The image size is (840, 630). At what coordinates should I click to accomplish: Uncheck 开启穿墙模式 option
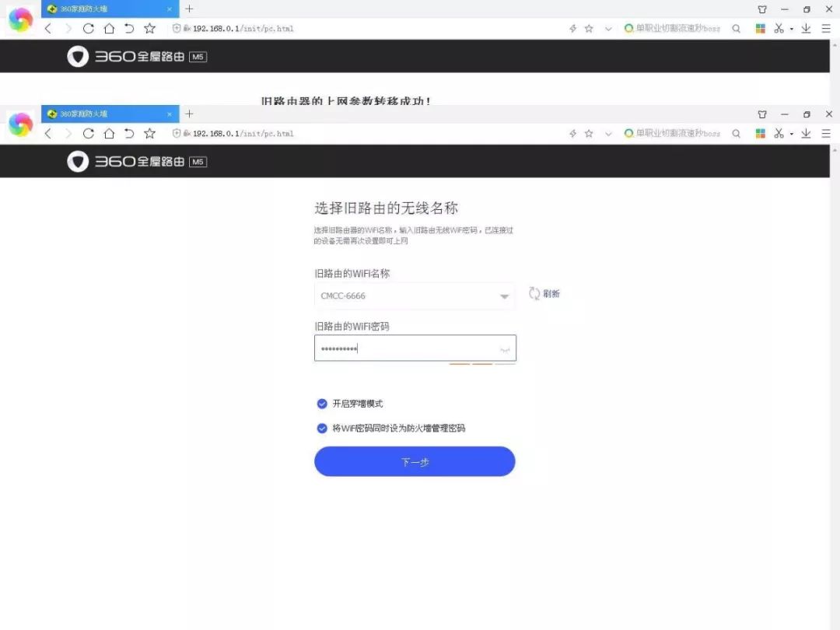pyautogui.click(x=322, y=404)
